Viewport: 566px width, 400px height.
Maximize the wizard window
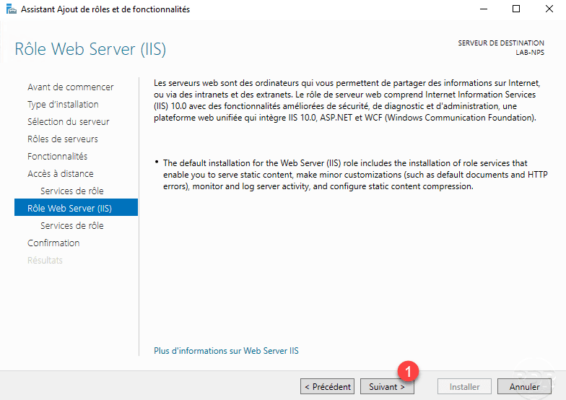(516, 9)
